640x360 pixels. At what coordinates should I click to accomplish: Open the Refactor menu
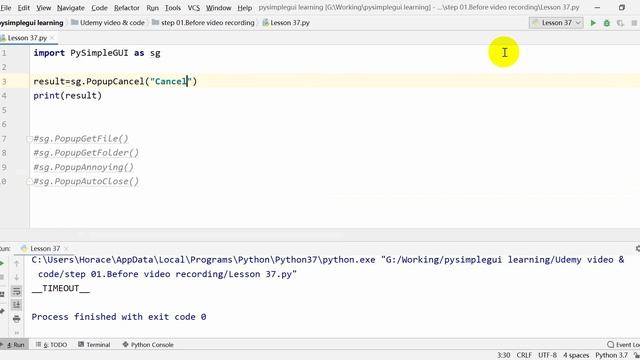coord(127,8)
